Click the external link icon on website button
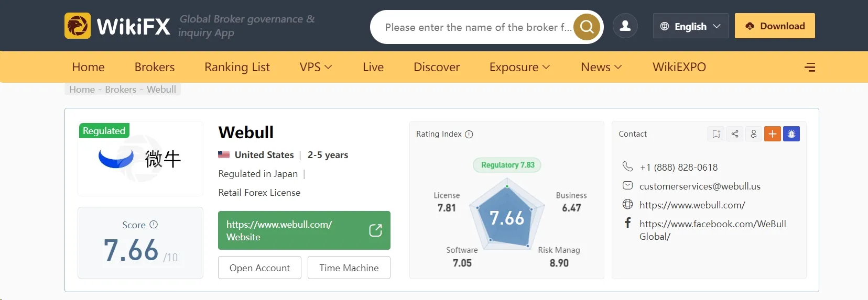The height and width of the screenshot is (300, 868). pyautogui.click(x=375, y=230)
